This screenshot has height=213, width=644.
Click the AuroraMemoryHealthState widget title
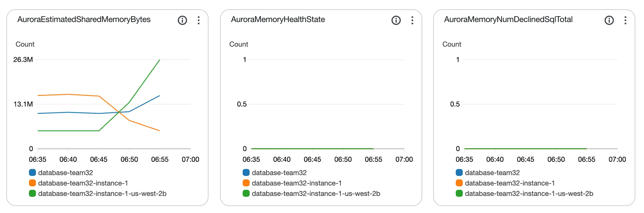click(x=278, y=19)
